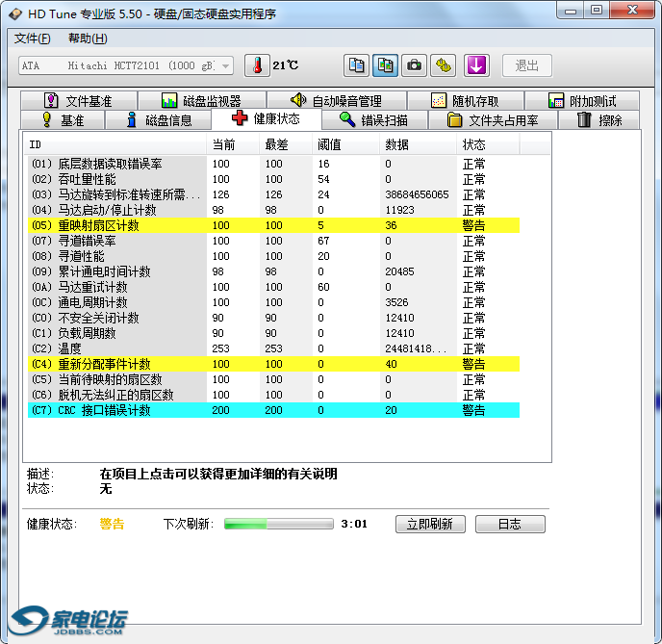The image size is (662, 644).
Task: Select row (07) 寻道错误率
Action: (x=273, y=241)
